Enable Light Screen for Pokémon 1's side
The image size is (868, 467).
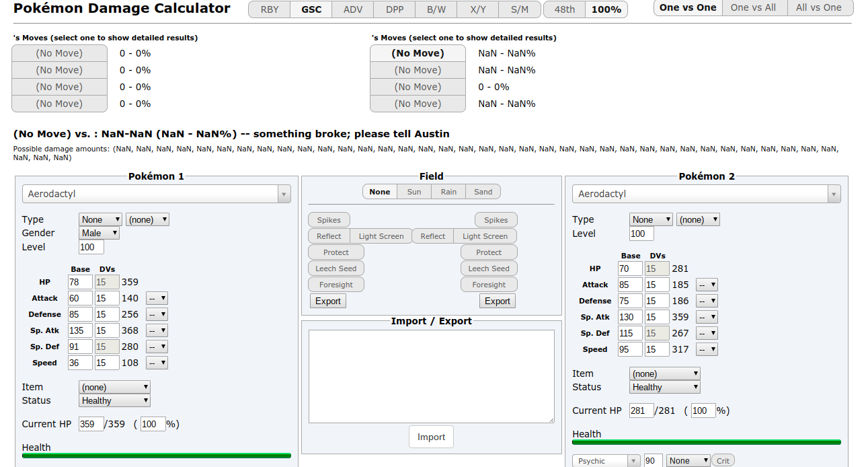pos(381,236)
